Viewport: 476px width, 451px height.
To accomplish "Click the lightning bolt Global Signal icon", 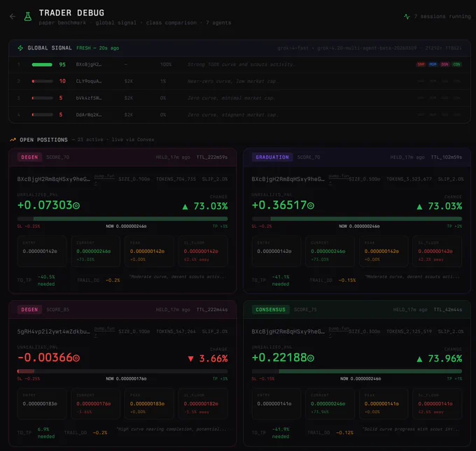I will (x=20, y=48).
